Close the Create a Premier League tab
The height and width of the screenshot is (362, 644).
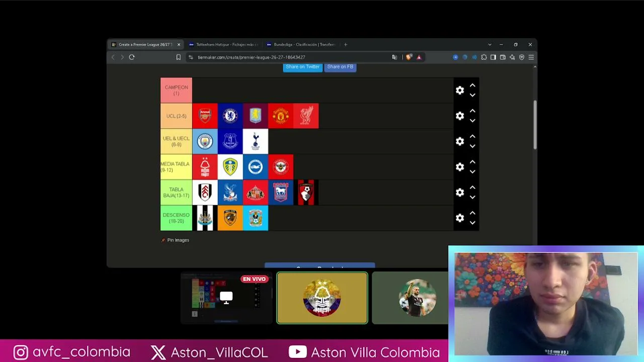tap(179, 45)
